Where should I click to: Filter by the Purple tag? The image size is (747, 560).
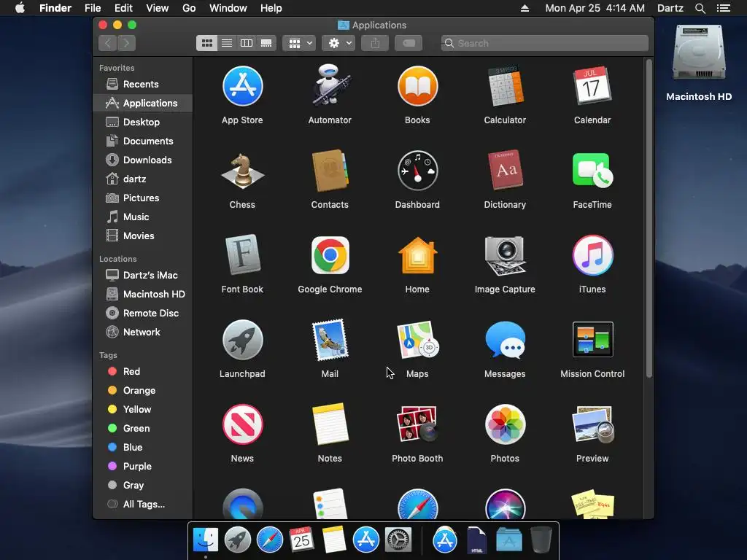[x=143, y=467]
